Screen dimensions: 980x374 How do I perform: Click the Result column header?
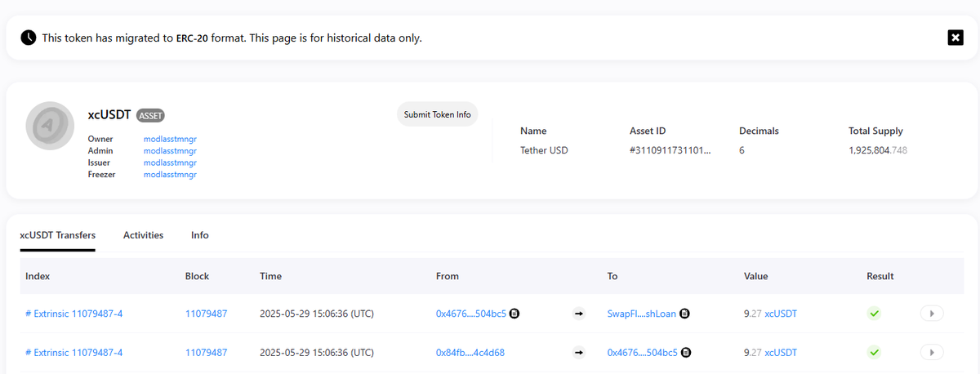pos(880,276)
